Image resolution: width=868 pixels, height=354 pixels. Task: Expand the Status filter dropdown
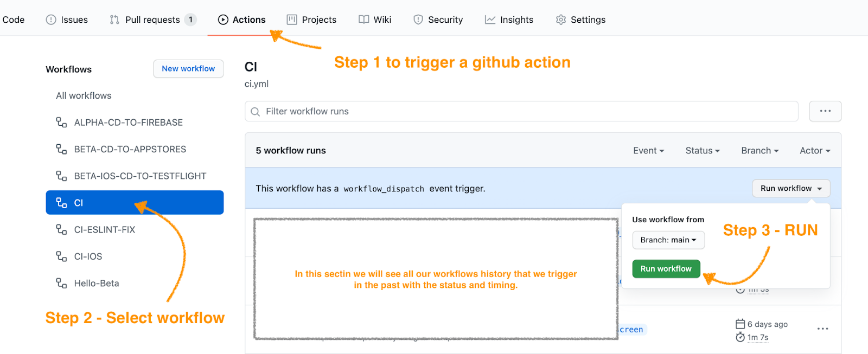tap(703, 151)
